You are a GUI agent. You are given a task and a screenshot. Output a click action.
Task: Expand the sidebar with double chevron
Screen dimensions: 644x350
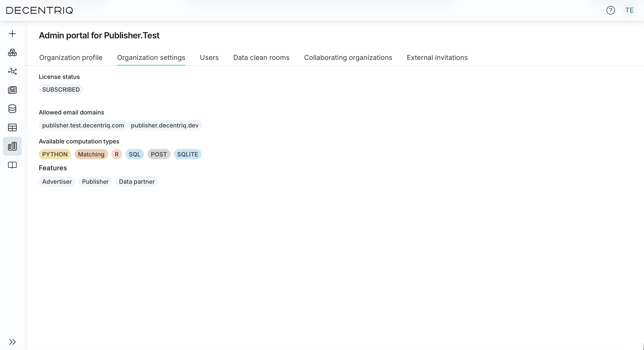(x=12, y=342)
